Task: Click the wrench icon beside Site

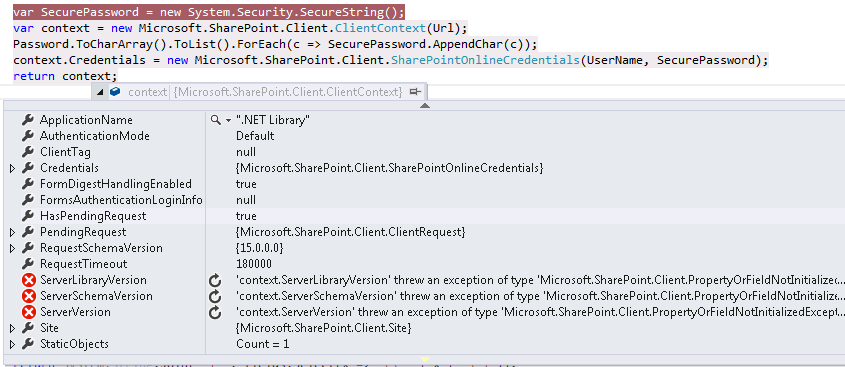Action: pyautogui.click(x=28, y=328)
